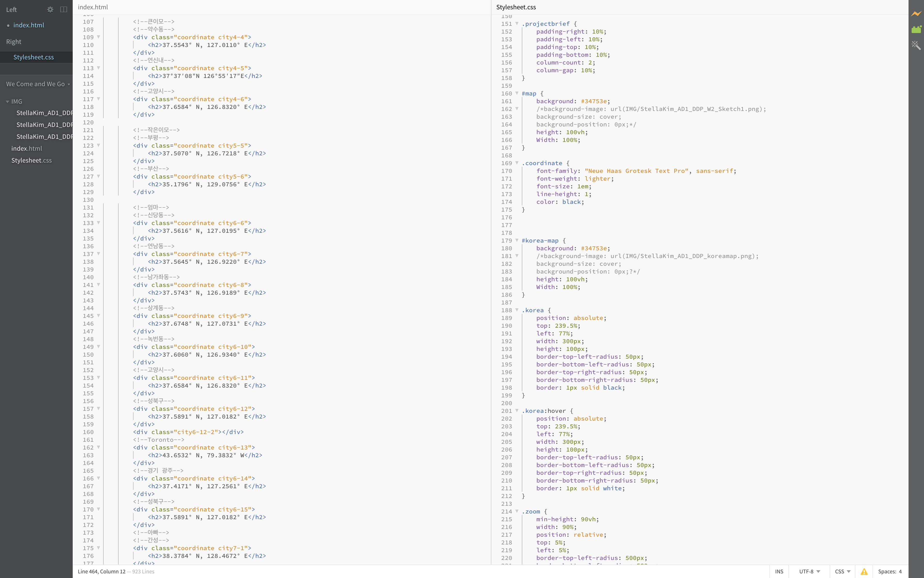Click 'column-count: 2;' in .projectbrief
This screenshot has height=578, width=924.
(x=565, y=62)
